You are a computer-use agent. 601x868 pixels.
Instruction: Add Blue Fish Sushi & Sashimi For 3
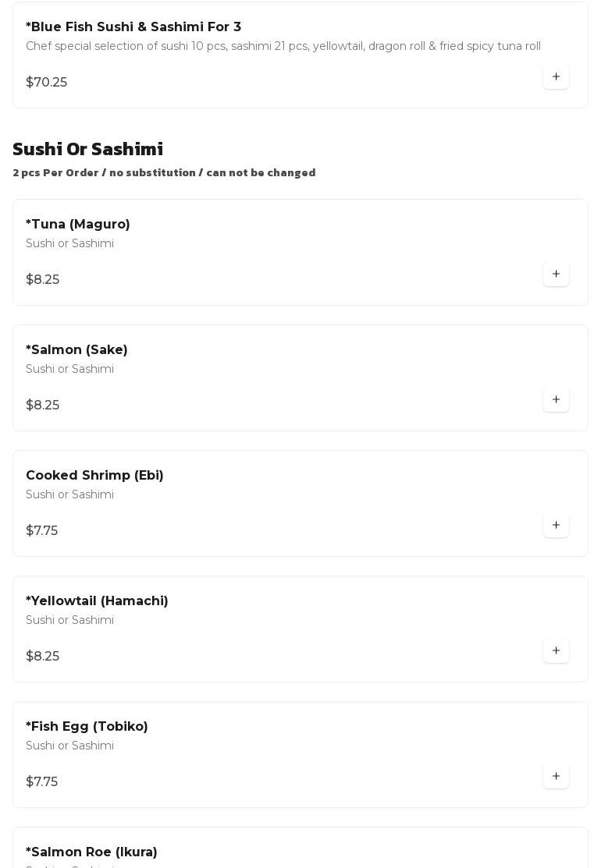(556, 77)
